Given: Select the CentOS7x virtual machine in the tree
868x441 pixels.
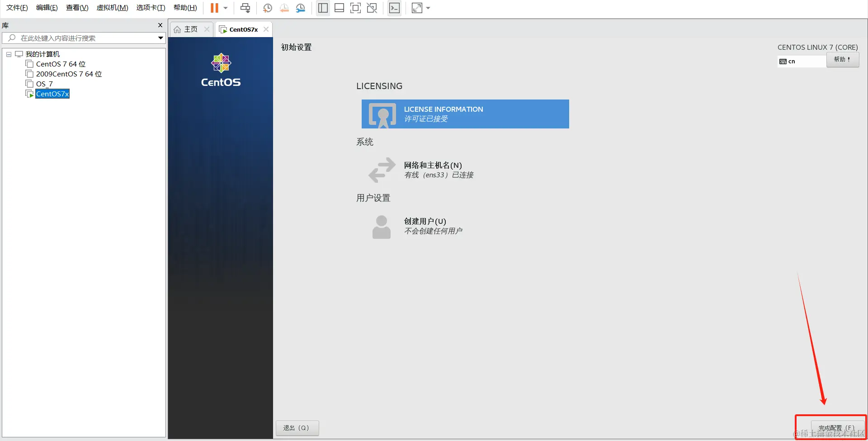Looking at the screenshot, I should pos(52,94).
